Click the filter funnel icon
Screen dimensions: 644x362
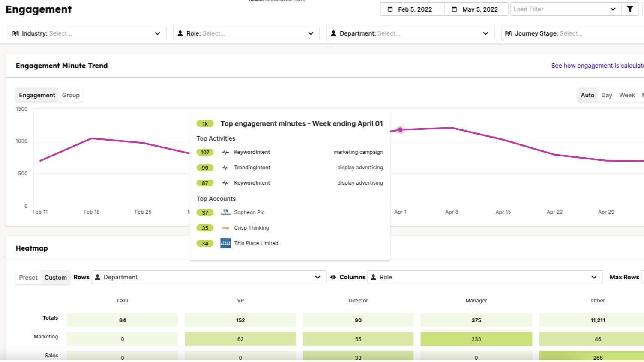pyautogui.click(x=630, y=9)
